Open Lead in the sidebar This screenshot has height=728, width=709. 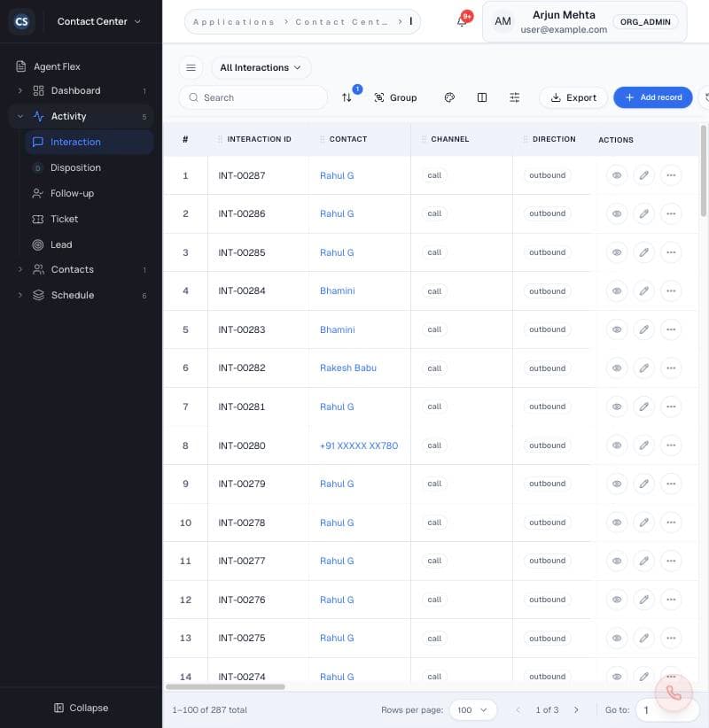pos(90,244)
